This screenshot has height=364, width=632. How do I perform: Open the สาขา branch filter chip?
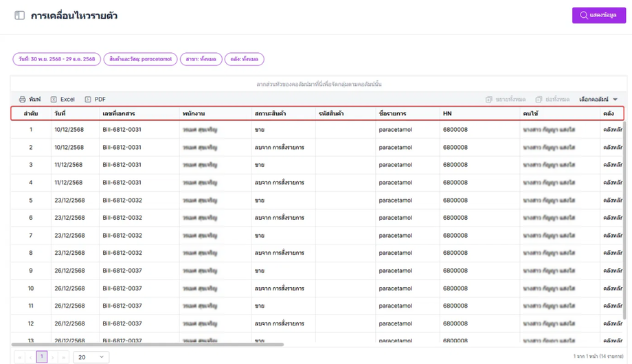201,60
